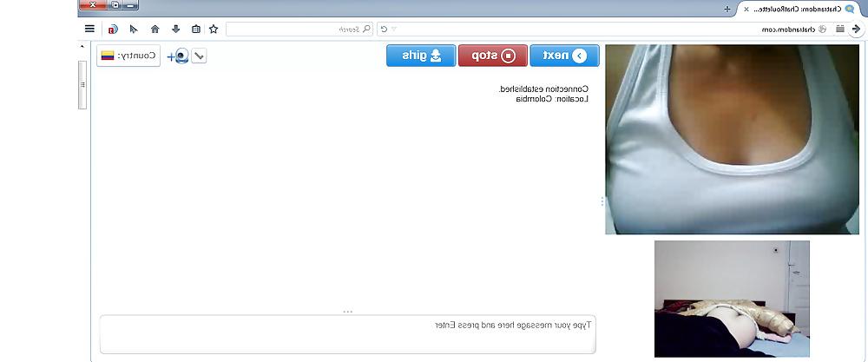This screenshot has height=362, width=868.
Task: Close the browser window with red X
Action: 93,4
